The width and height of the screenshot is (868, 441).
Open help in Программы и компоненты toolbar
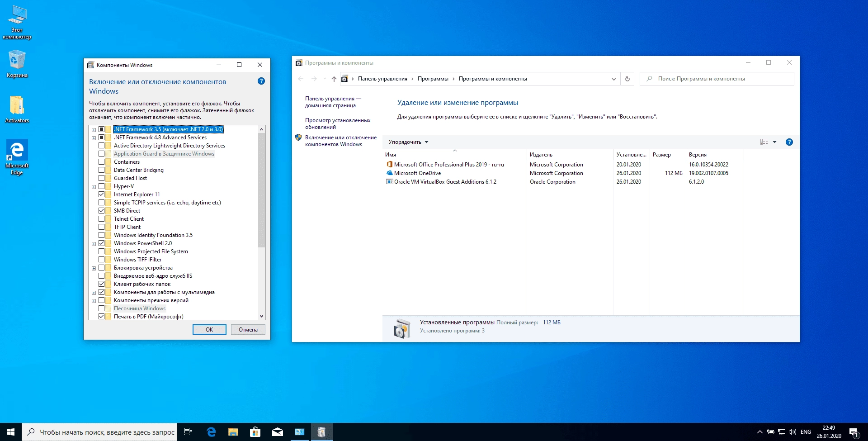tap(789, 142)
